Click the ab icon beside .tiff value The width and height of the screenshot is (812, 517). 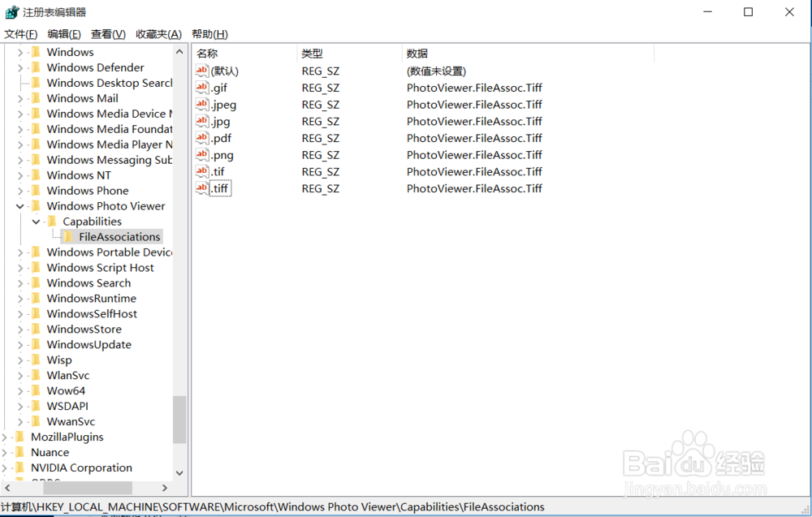(x=201, y=188)
